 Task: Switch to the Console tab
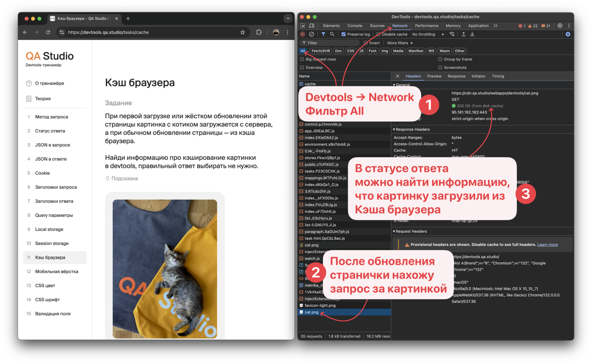354,26
